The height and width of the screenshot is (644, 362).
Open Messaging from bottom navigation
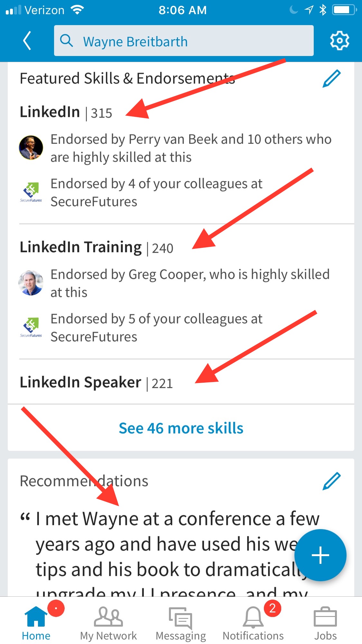click(181, 623)
